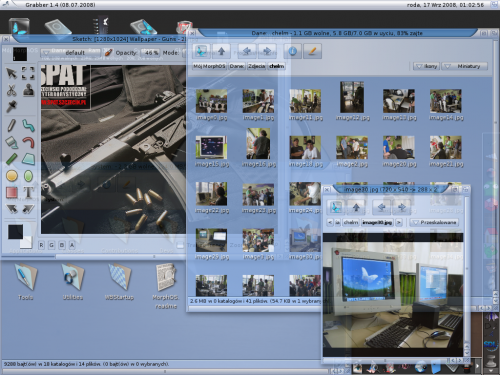Click the black foreground color swatch
Image resolution: width=500 pixels, height=375 pixels.
15,231
